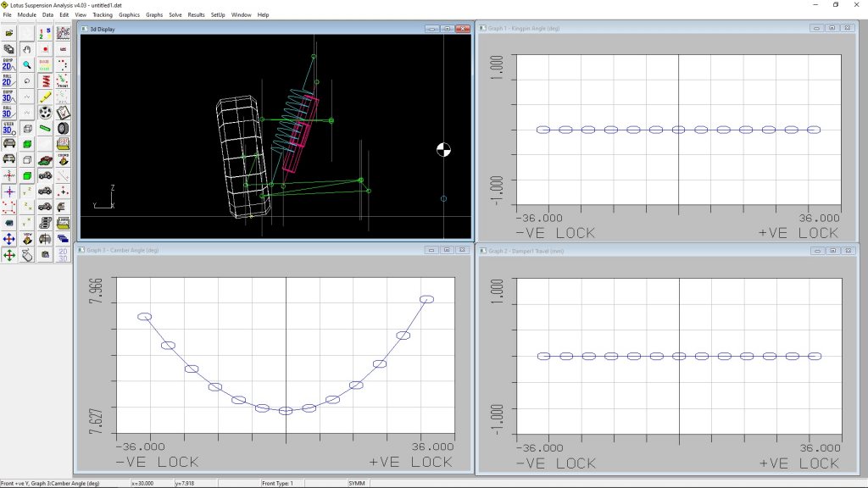This screenshot has height=488, width=868.
Task: Open the Results menu
Action: pyautogui.click(x=196, y=15)
